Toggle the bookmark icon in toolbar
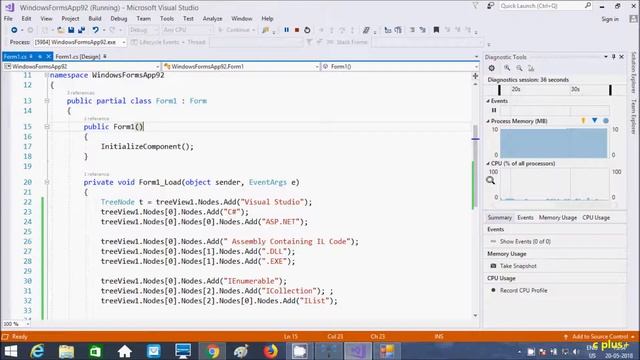640x360 pixels. point(436,30)
